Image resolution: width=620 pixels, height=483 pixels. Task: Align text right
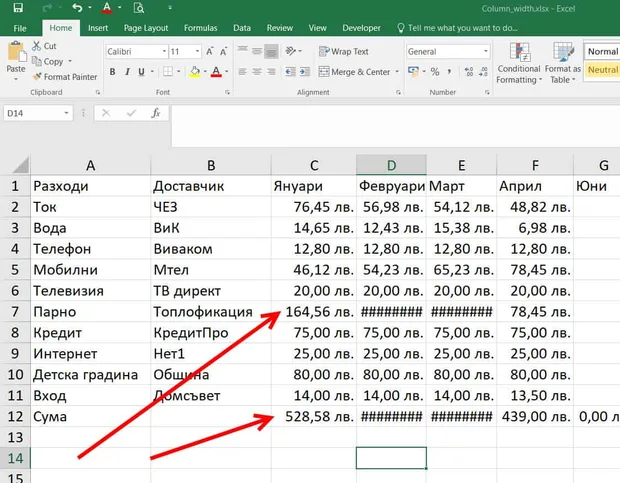271,72
